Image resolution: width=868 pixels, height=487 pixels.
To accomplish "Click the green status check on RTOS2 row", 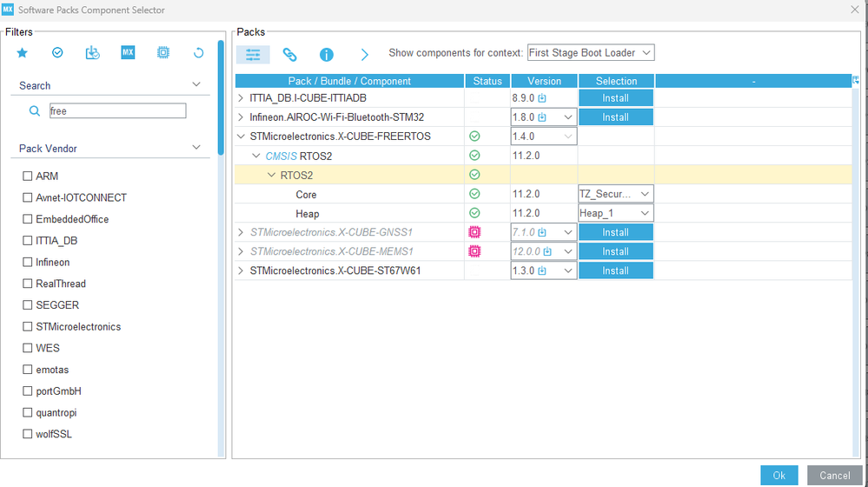I will [x=474, y=175].
